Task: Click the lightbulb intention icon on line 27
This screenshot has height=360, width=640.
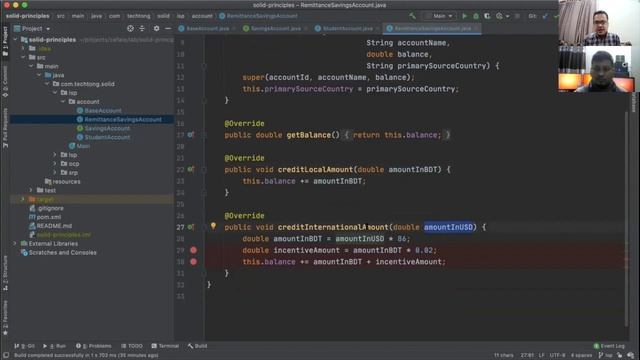Action: (213, 226)
